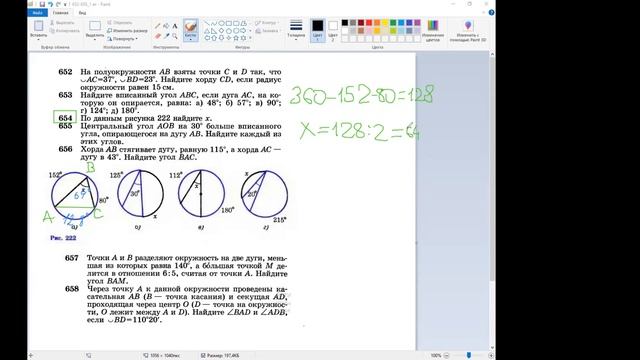Open the Rotate (Повернуть) dropdown

[122, 39]
